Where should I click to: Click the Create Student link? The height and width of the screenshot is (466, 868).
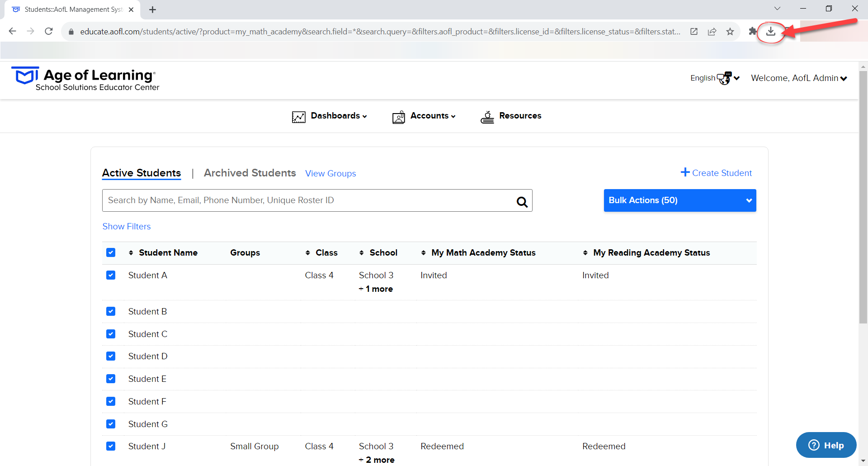click(x=722, y=173)
